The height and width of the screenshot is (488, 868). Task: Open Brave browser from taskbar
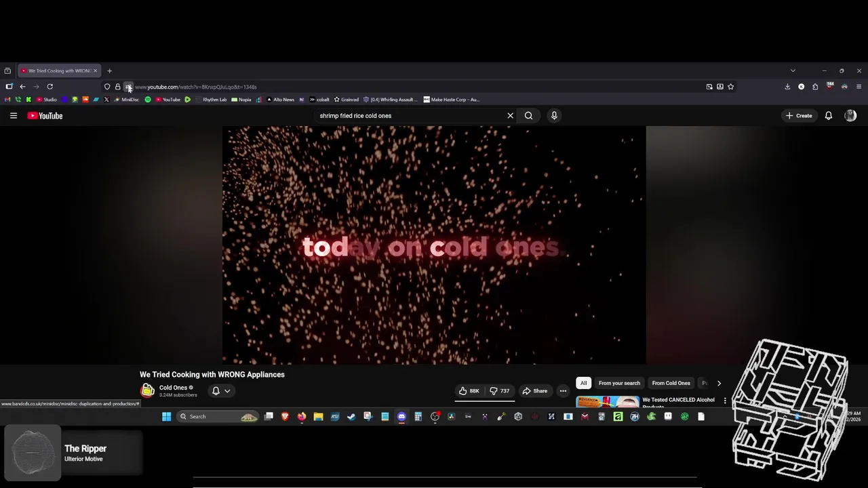[285, 417]
